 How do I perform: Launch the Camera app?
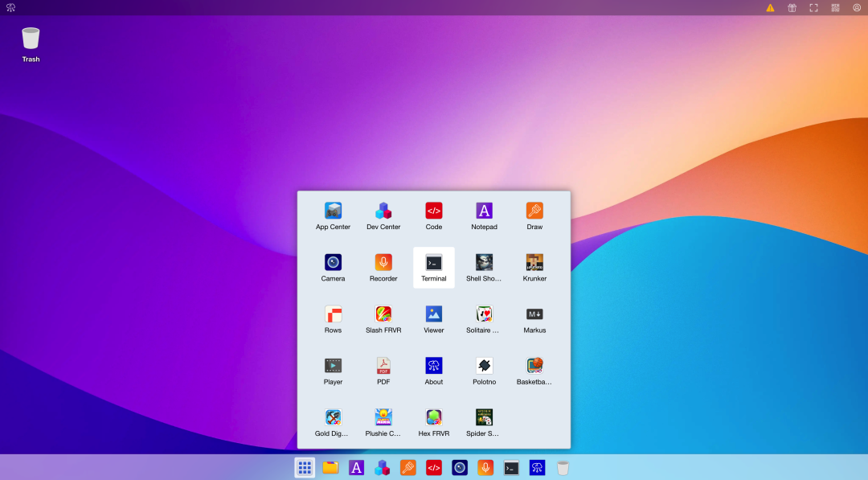click(x=333, y=262)
